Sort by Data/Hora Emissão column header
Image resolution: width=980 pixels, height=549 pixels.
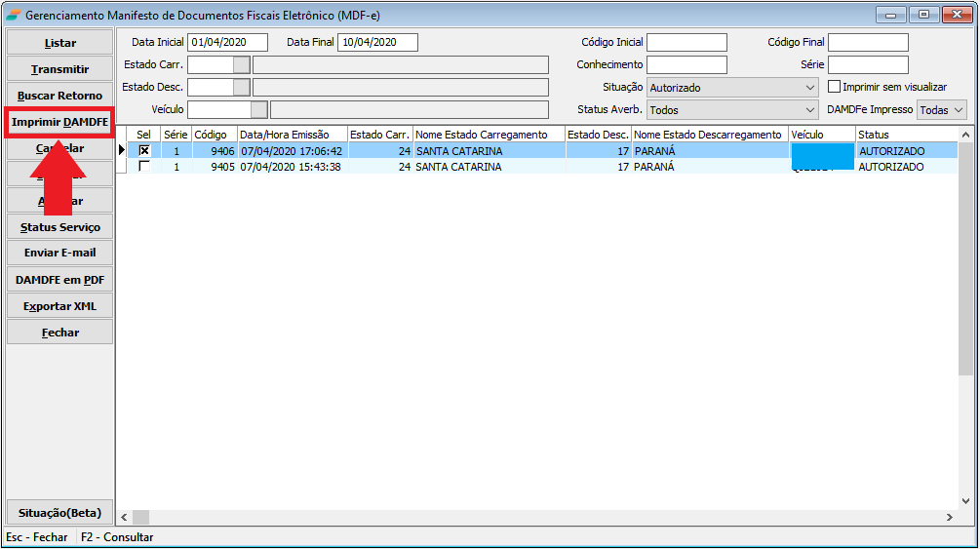(x=293, y=135)
